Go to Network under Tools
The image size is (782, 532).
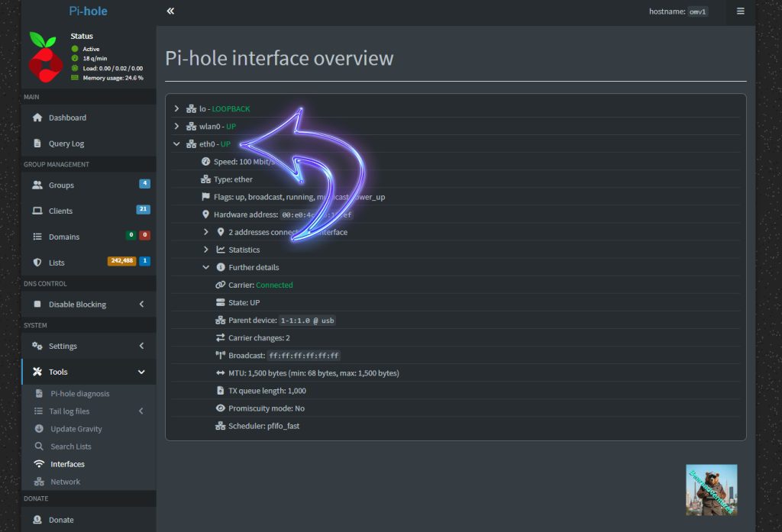65,482
